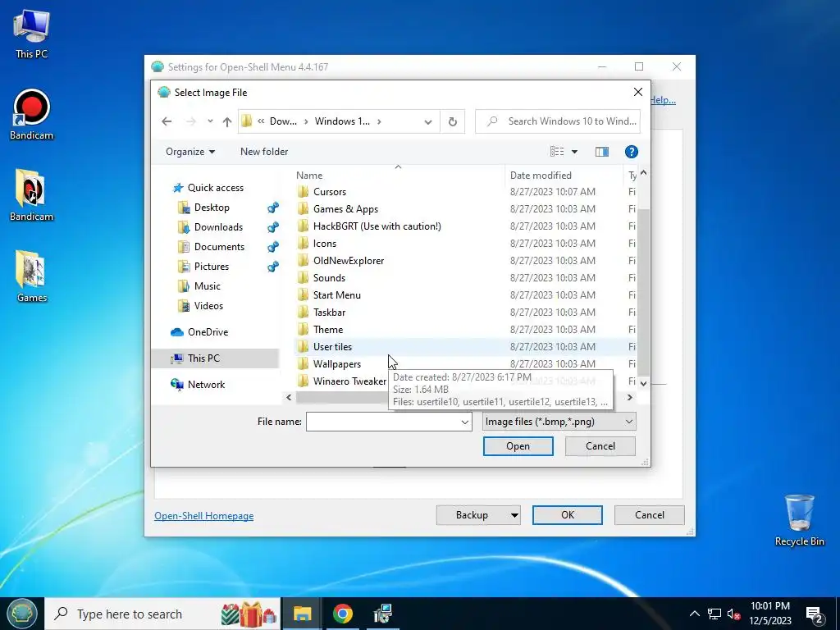The image size is (840, 630).
Task: Refresh the current folder listing
Action: pos(453,121)
